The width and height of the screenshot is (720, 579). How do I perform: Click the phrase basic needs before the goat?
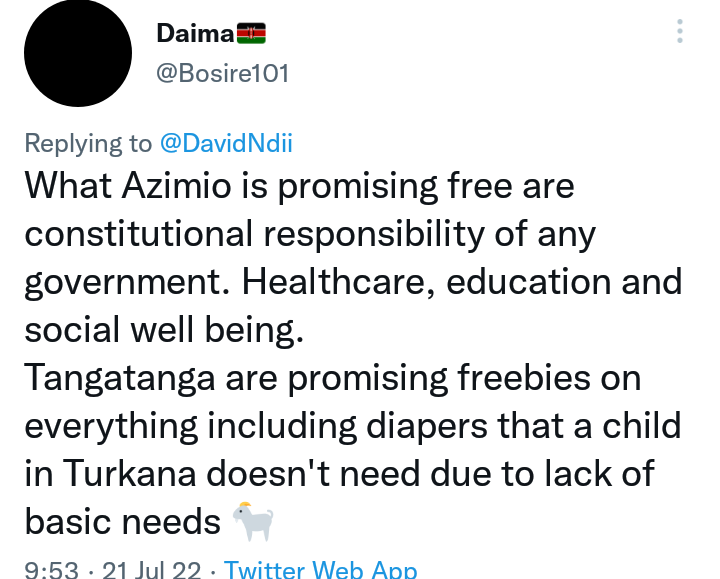[123, 522]
